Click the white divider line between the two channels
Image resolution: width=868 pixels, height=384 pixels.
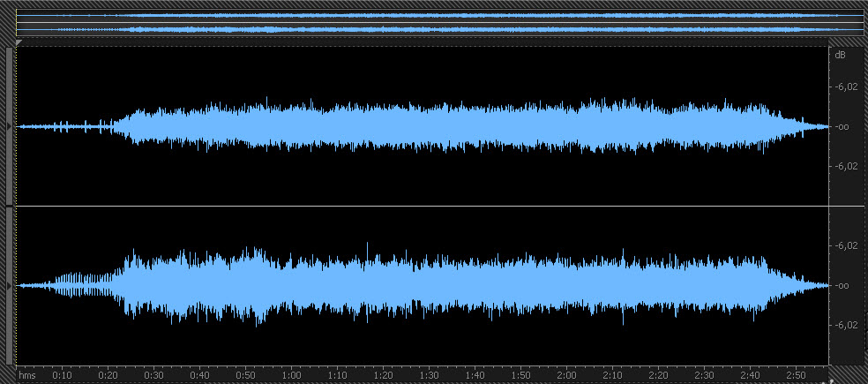[442, 207]
